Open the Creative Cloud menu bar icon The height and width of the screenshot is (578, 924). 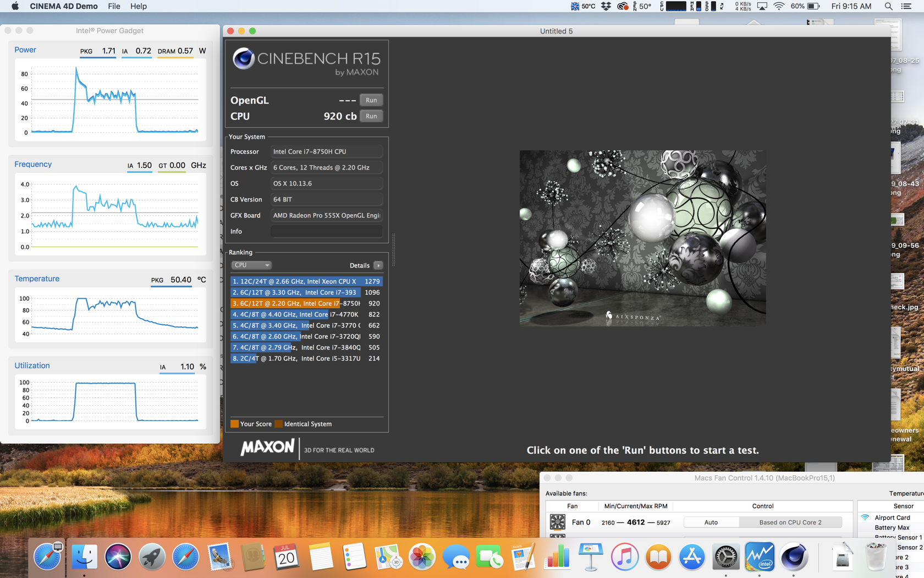click(x=623, y=6)
